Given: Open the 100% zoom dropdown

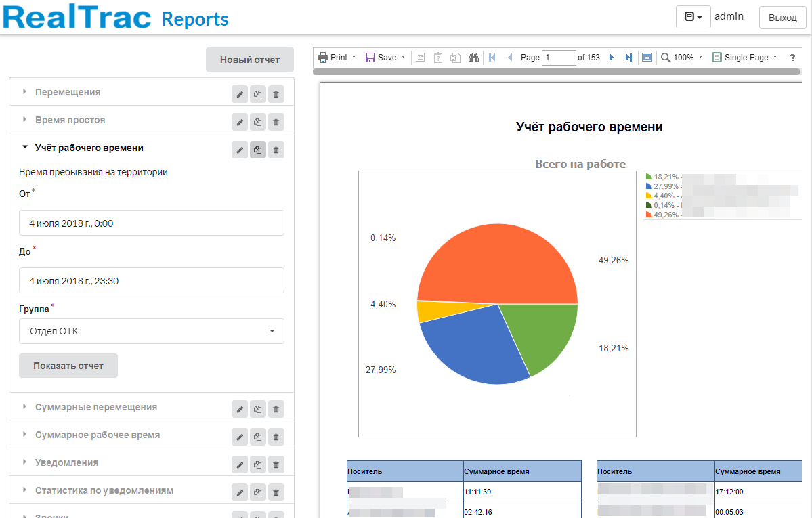Looking at the screenshot, I should (701, 57).
